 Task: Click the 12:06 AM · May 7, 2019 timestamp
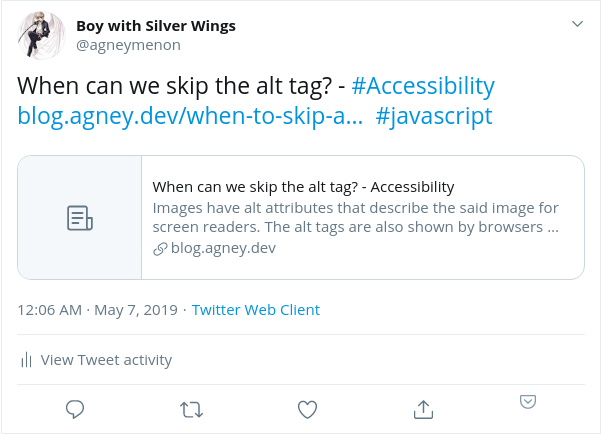[97, 310]
